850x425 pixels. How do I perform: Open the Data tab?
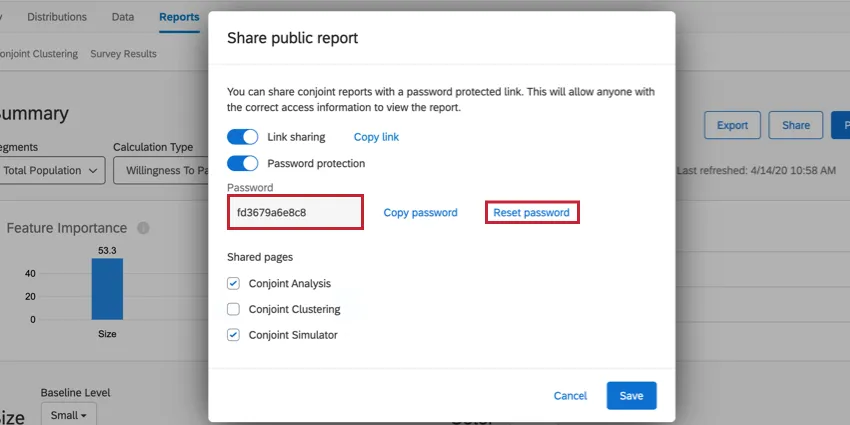(x=123, y=17)
